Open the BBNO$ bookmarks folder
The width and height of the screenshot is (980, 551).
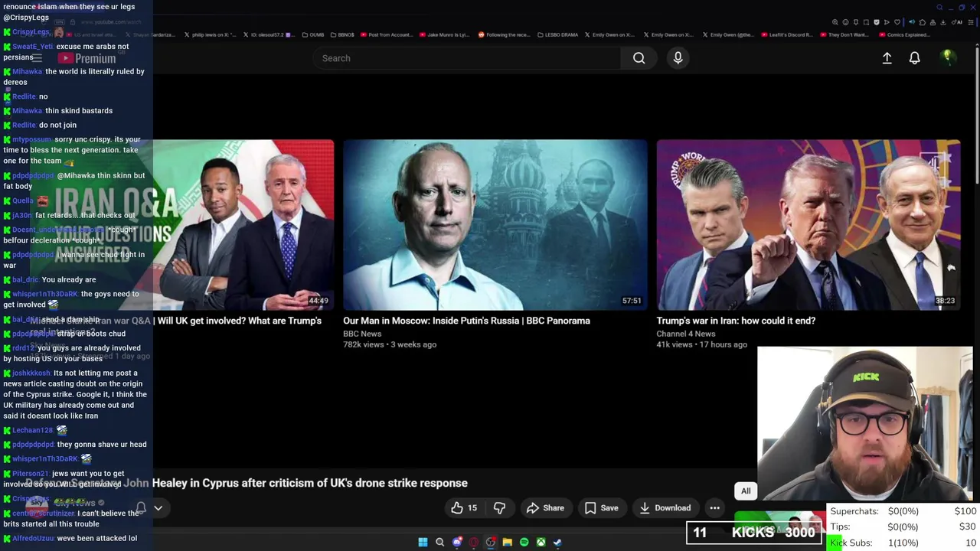click(343, 34)
